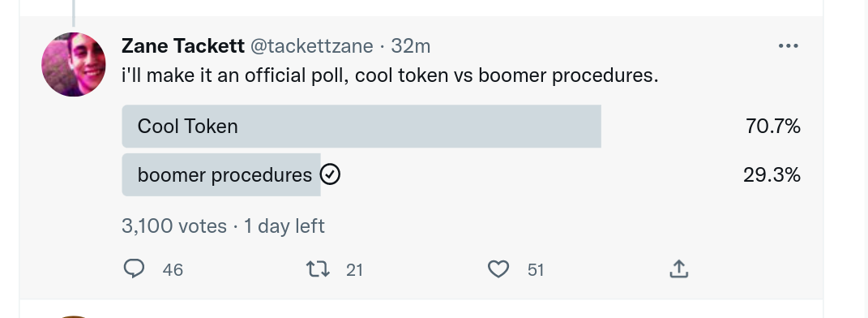The height and width of the screenshot is (318, 868).
Task: Click the 1 day left label
Action: (284, 226)
